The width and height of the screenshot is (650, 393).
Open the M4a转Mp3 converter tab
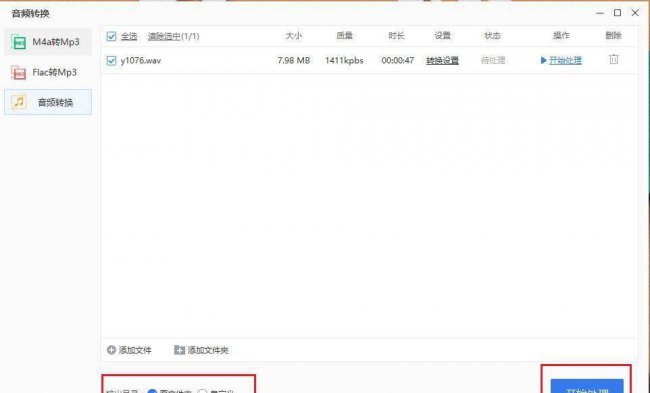pyautogui.click(x=48, y=42)
